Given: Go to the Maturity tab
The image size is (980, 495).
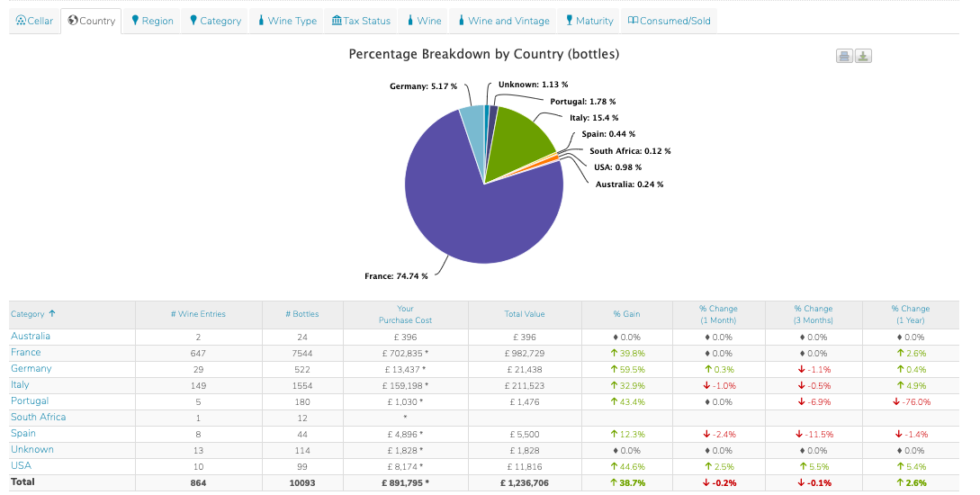Looking at the screenshot, I should 589,21.
